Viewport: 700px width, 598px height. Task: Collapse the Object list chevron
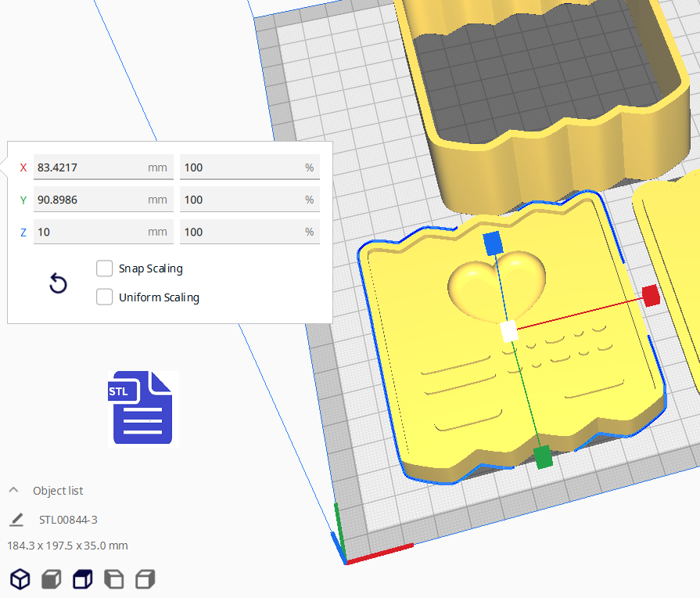[x=13, y=491]
